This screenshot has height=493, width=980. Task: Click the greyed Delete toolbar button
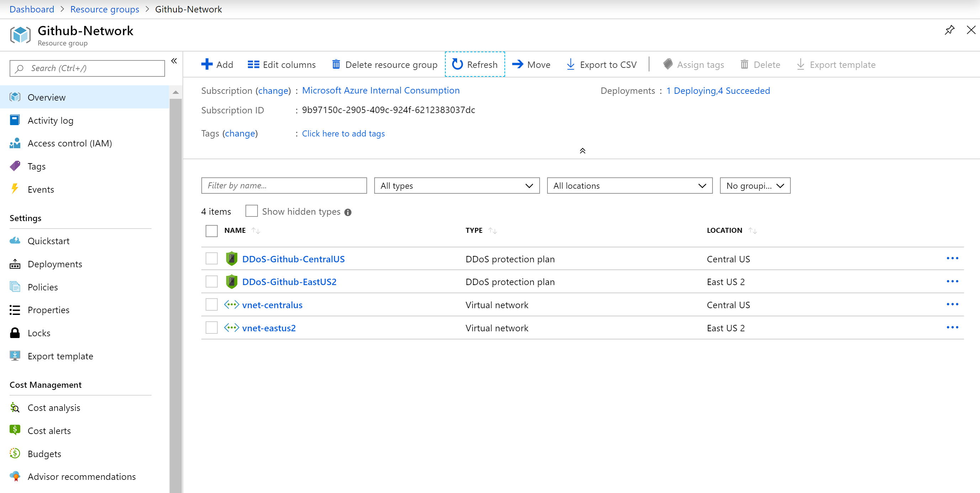click(x=761, y=65)
